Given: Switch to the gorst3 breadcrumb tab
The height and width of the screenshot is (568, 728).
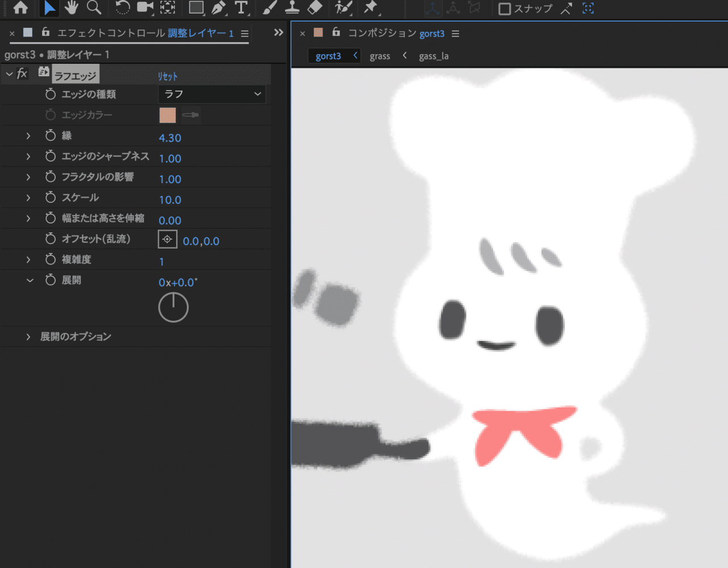Looking at the screenshot, I should click(x=328, y=56).
